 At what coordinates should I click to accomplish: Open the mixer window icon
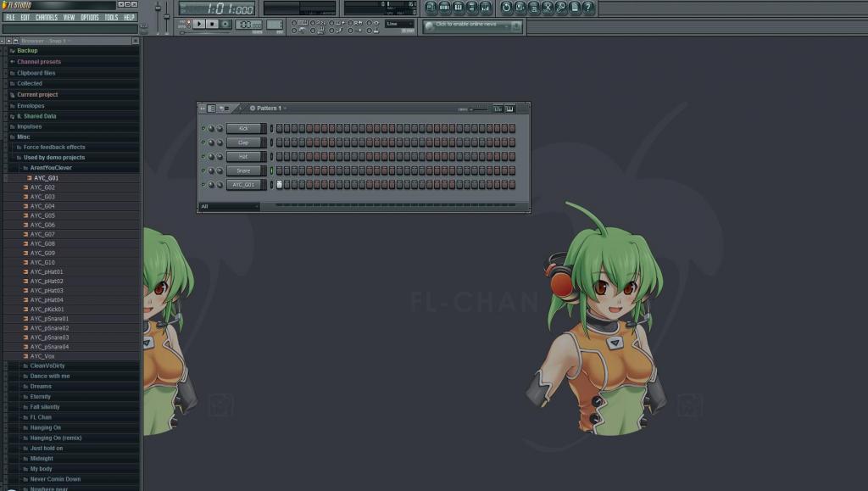point(486,8)
